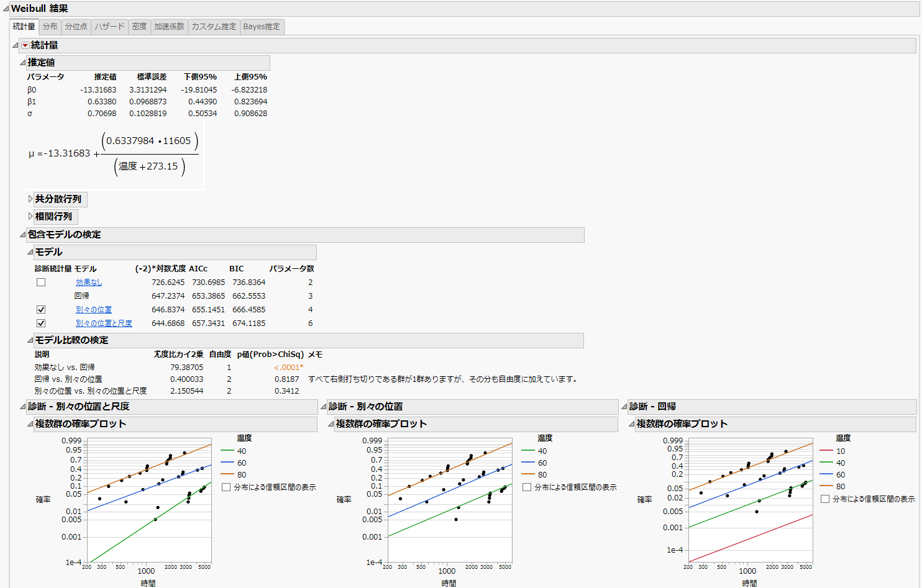
Task: Switch to the 統計量 tab
Action: pyautogui.click(x=24, y=27)
